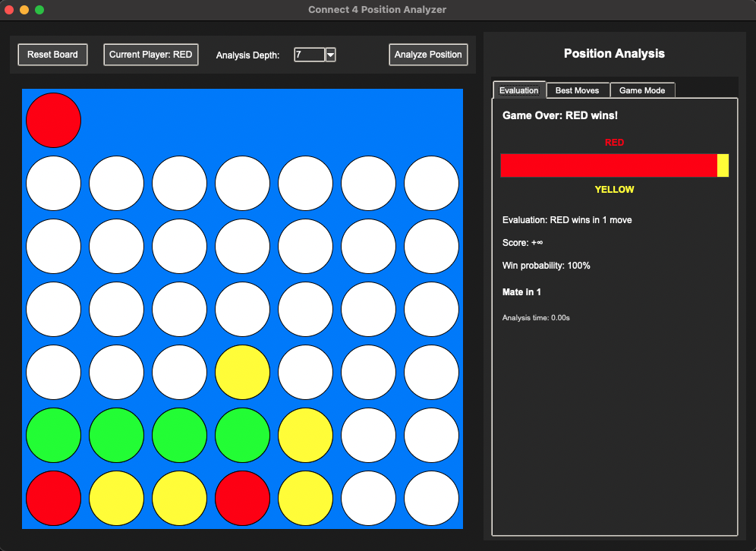This screenshot has width=756, height=551.
Task: Minimize the window with the yellow button
Action: click(x=24, y=10)
